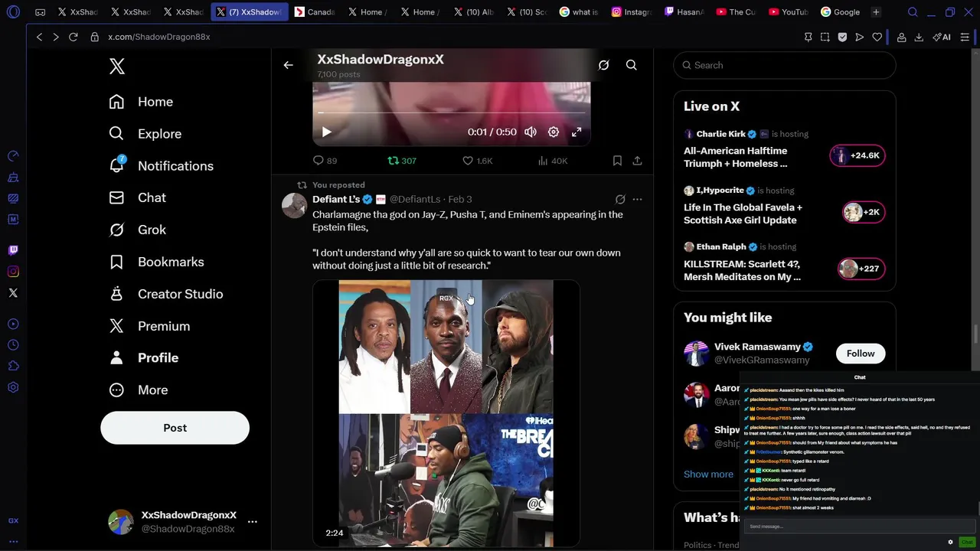
Task: Open the X logo home link
Action: 116,67
